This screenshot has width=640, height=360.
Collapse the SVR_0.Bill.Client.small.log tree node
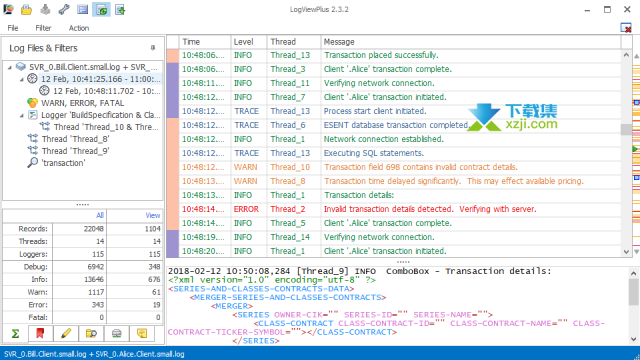[x=9, y=67]
